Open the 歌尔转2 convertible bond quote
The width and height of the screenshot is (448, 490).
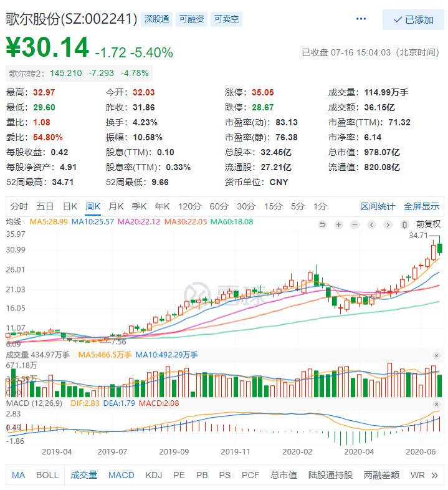[x=79, y=73]
